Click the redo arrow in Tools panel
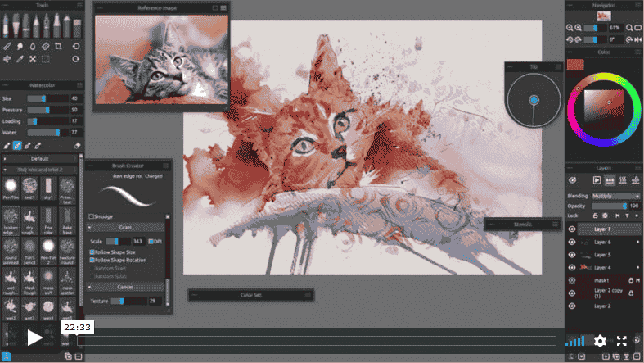 tap(76, 59)
